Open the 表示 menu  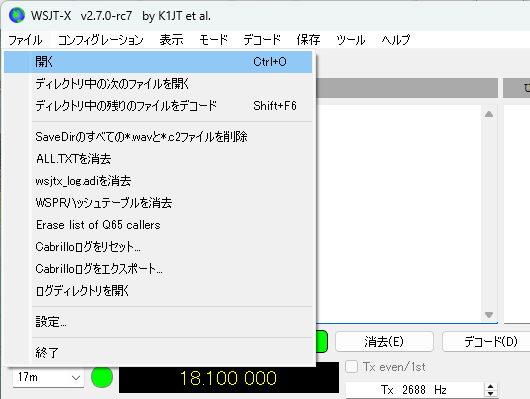[x=171, y=40]
